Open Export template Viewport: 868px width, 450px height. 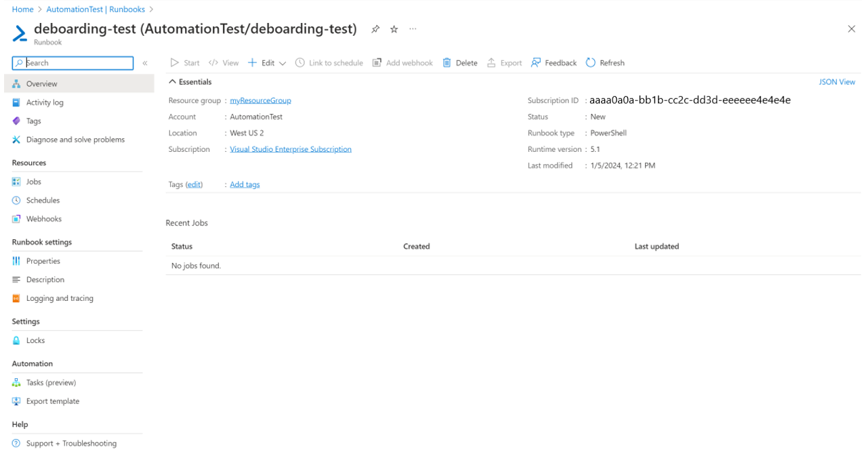(51, 401)
